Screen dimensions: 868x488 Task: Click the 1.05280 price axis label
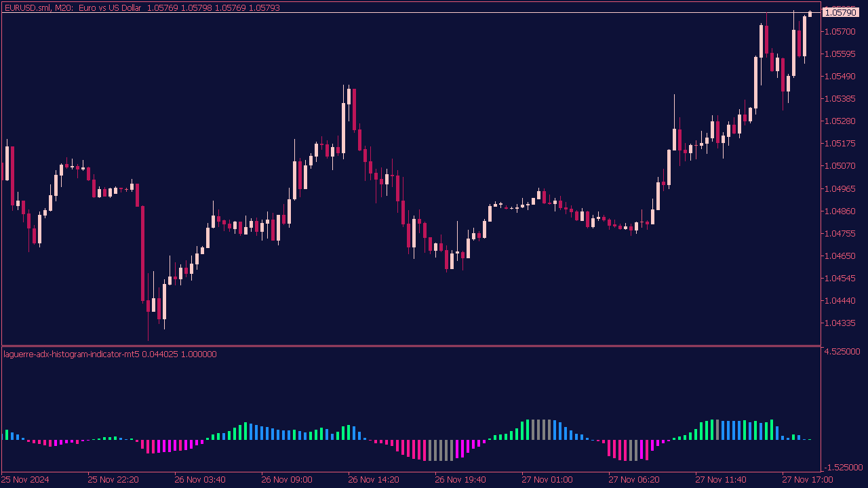click(x=840, y=121)
